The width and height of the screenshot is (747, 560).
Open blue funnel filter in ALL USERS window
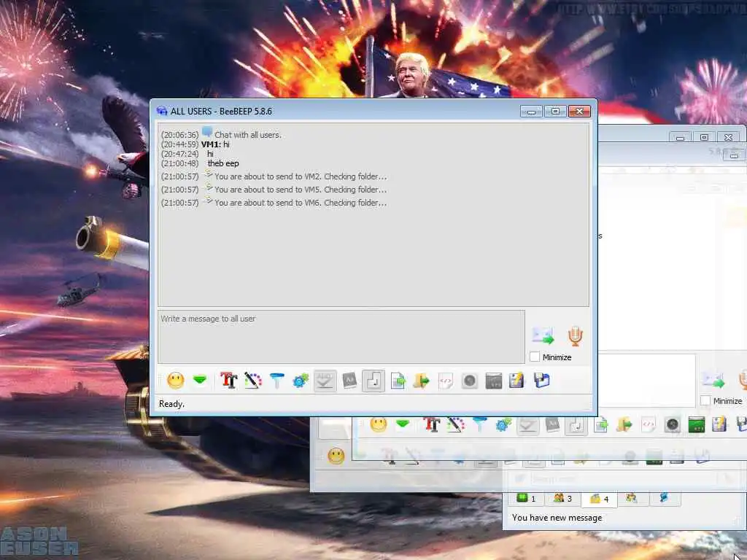[x=276, y=381]
